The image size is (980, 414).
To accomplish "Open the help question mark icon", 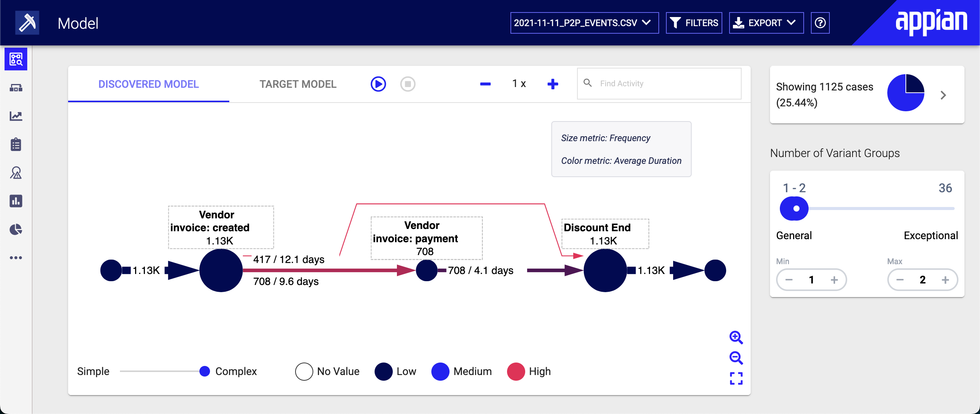I will pyautogui.click(x=820, y=23).
